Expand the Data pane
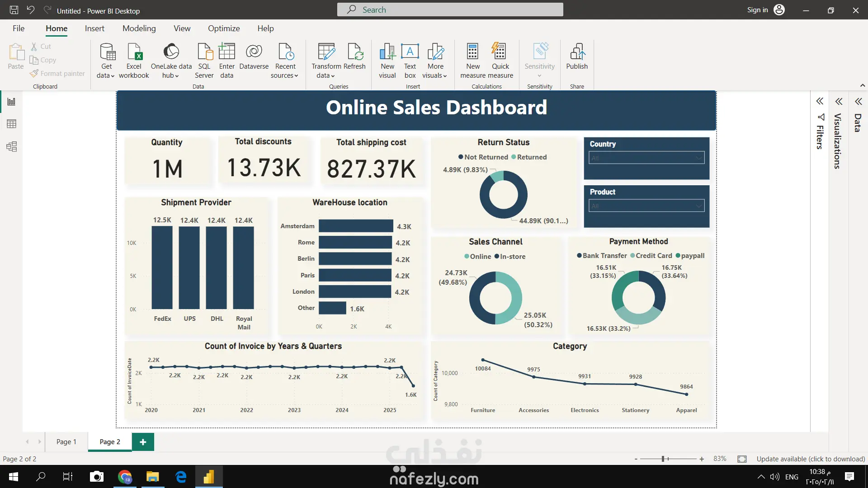Image resolution: width=868 pixels, height=488 pixels. click(x=858, y=101)
